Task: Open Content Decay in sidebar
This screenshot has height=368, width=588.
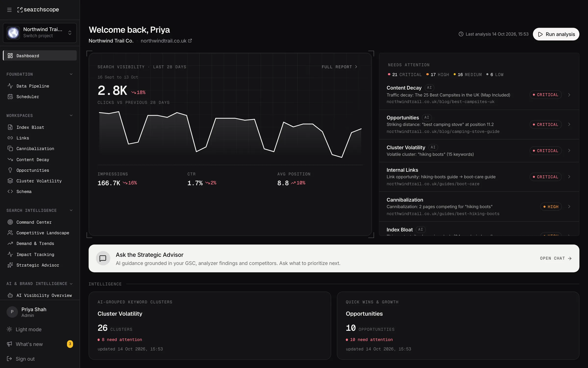Action: click(40, 159)
